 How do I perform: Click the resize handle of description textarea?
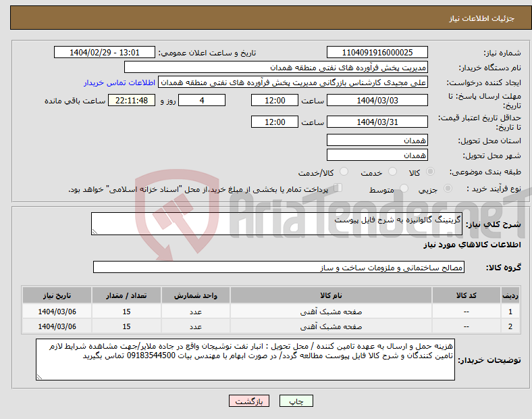pos(95,232)
